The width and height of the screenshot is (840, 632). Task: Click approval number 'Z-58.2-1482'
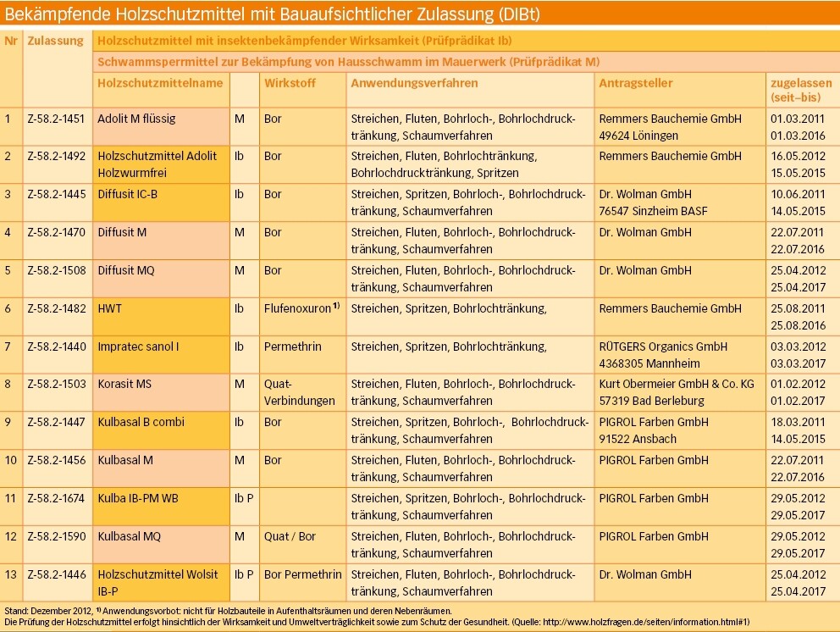tap(56, 308)
